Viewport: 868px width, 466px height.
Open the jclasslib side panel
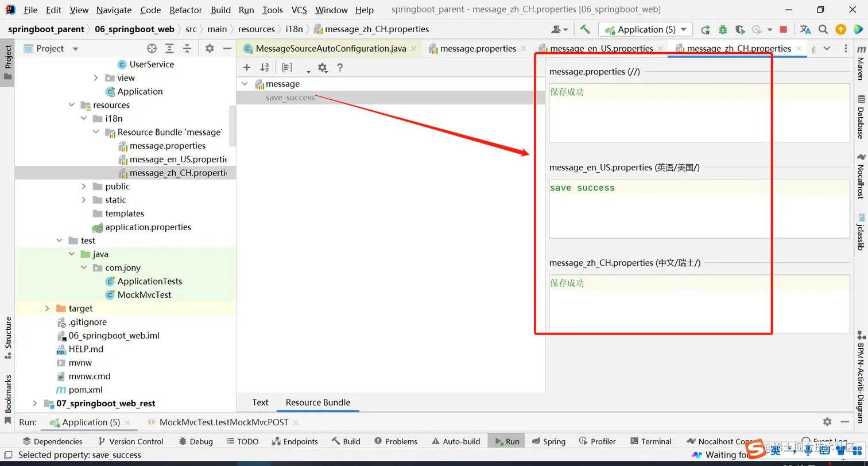point(861,232)
